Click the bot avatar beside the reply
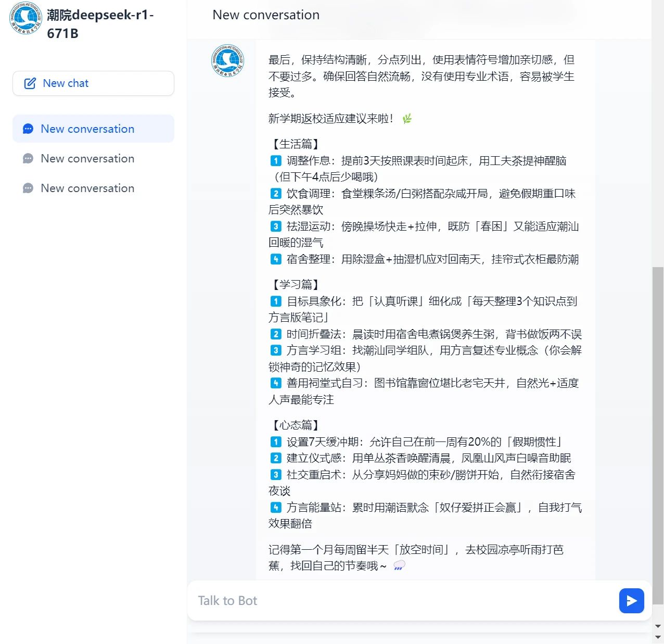This screenshot has height=644, width=664. (228, 61)
